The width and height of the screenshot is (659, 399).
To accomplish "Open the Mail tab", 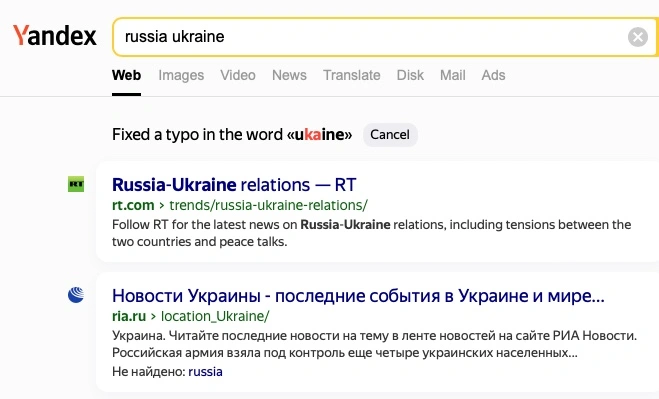I will pyautogui.click(x=453, y=75).
